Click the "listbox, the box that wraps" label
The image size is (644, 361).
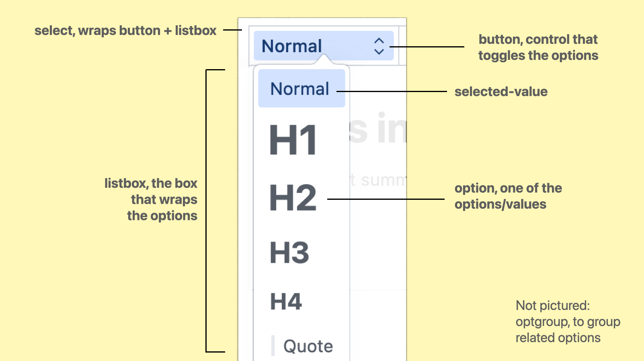151,199
